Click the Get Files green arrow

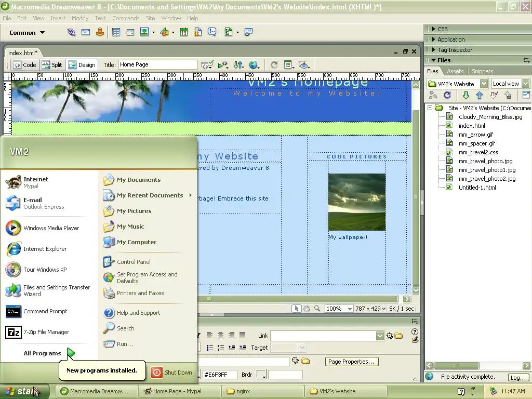click(466, 96)
